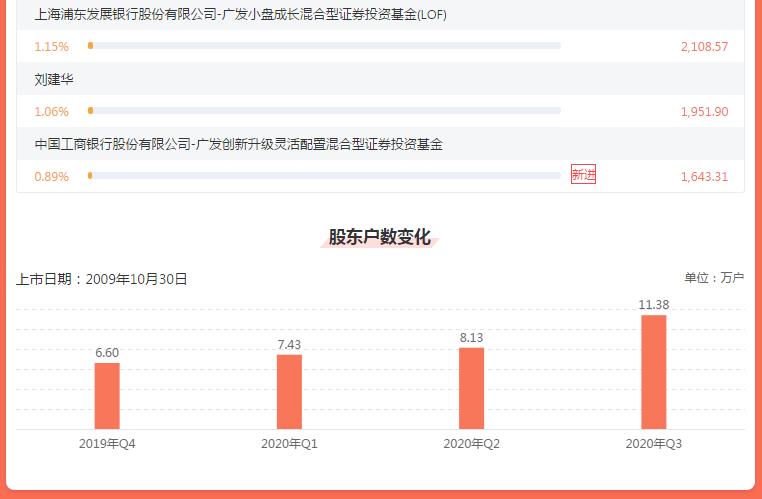Click the tallest 2020年Q3 bar
The image size is (762, 499).
pyautogui.click(x=653, y=372)
